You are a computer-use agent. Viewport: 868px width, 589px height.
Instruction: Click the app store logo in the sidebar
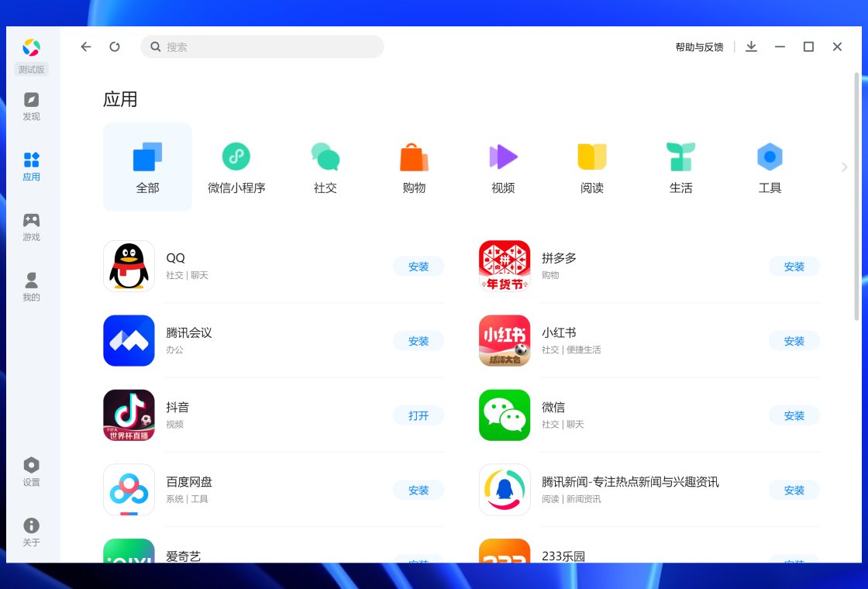(x=32, y=47)
